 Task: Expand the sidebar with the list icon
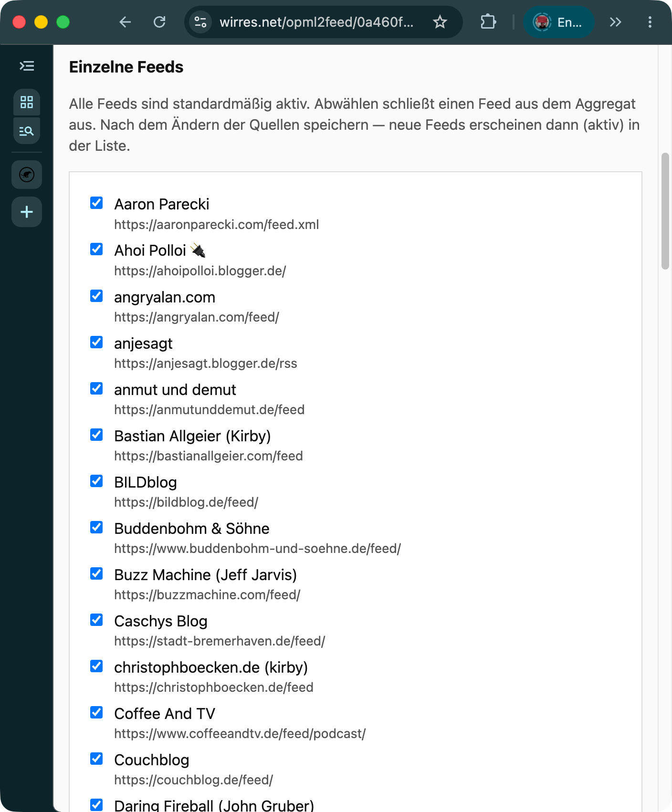[x=27, y=66]
